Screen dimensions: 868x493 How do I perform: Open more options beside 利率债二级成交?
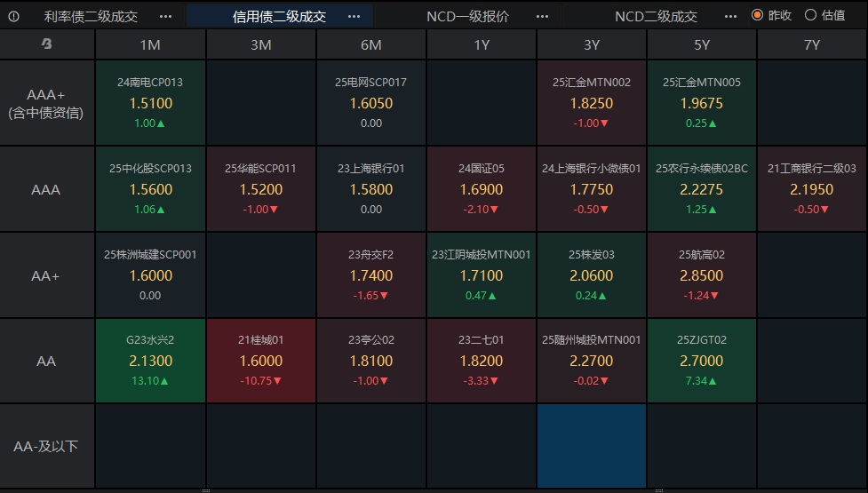pyautogui.click(x=165, y=16)
